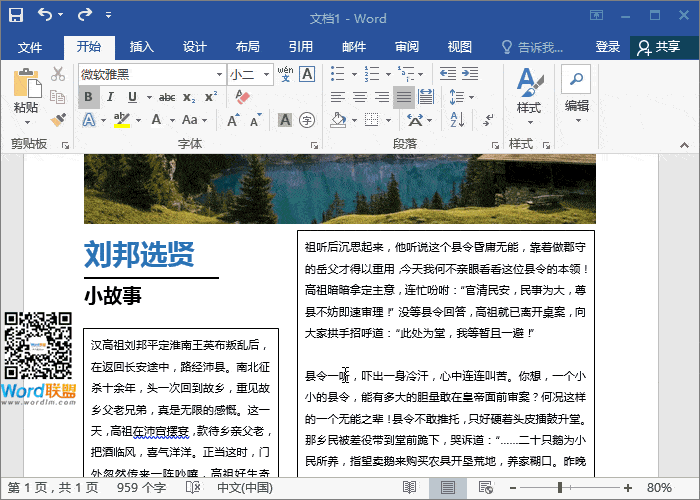The width and height of the screenshot is (700, 500).
Task: Click the distributed alignment icon
Action: 425,97
